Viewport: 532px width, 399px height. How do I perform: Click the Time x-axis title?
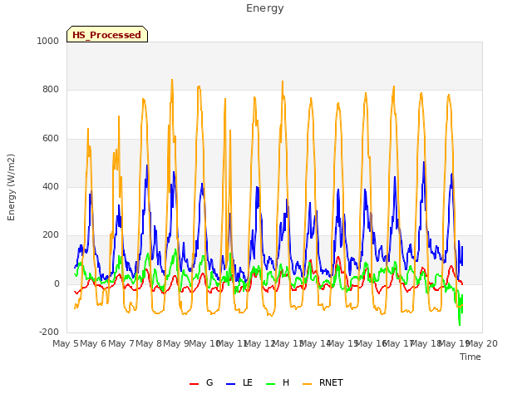(x=470, y=357)
